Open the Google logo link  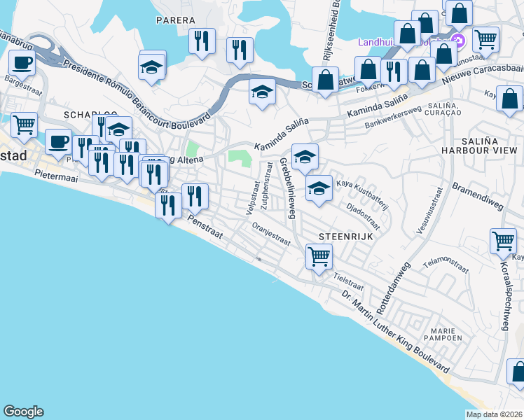click(x=23, y=412)
